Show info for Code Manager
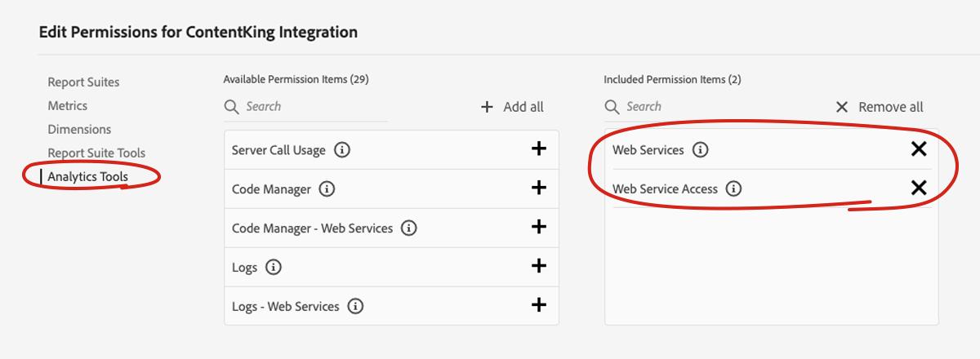 (327, 189)
